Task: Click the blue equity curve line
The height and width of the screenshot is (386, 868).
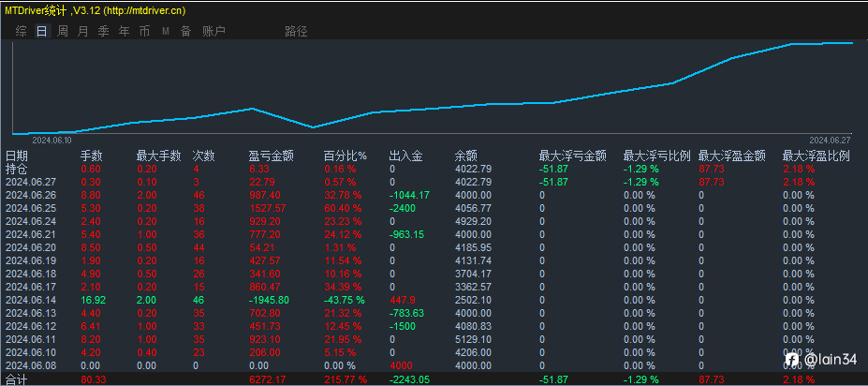Action: click(x=432, y=107)
